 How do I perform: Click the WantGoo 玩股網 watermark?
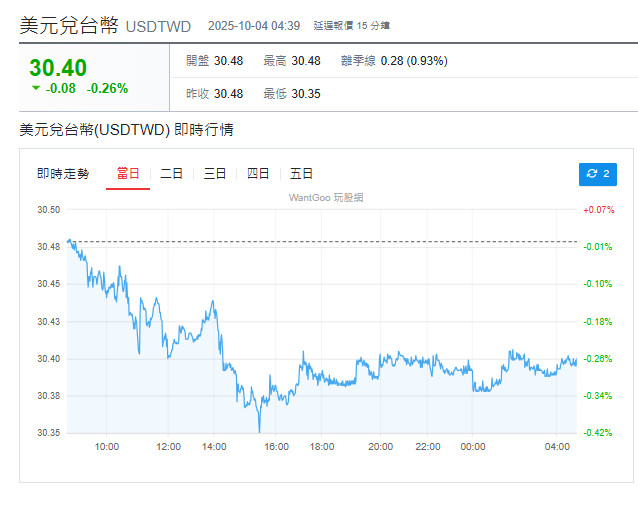[x=326, y=198]
